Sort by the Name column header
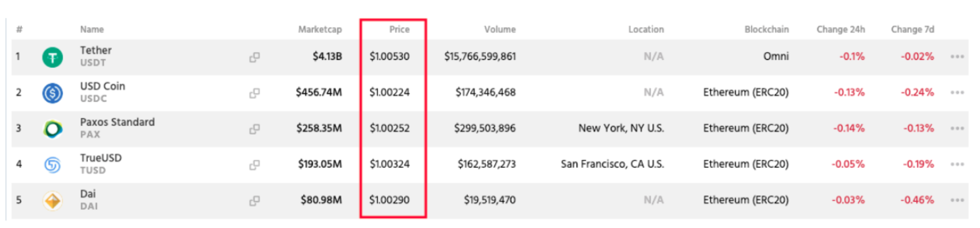Viewport: 980px width, 228px height. [x=92, y=30]
